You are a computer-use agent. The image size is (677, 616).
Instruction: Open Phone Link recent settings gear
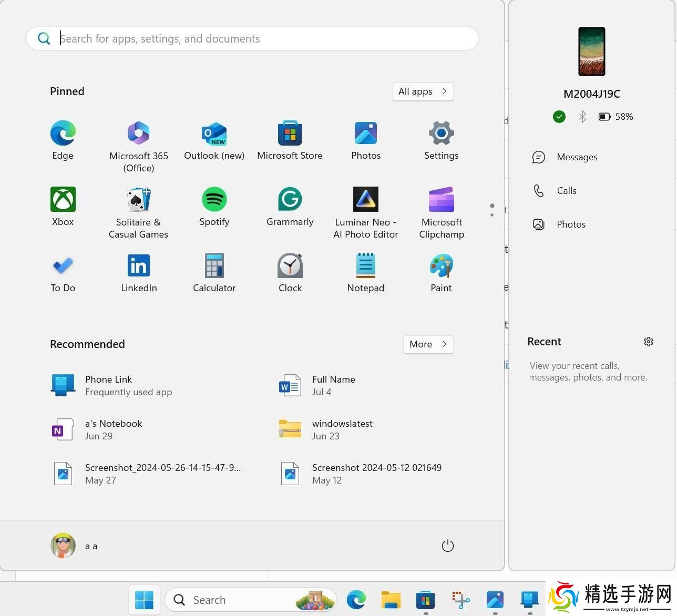coord(649,342)
